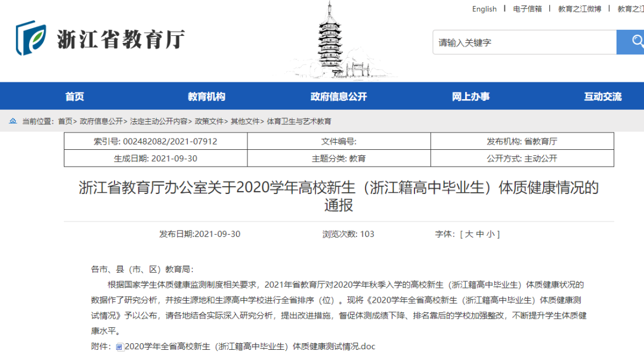Visit the 教育之江微博 link
The image size is (644, 357).
click(x=579, y=9)
